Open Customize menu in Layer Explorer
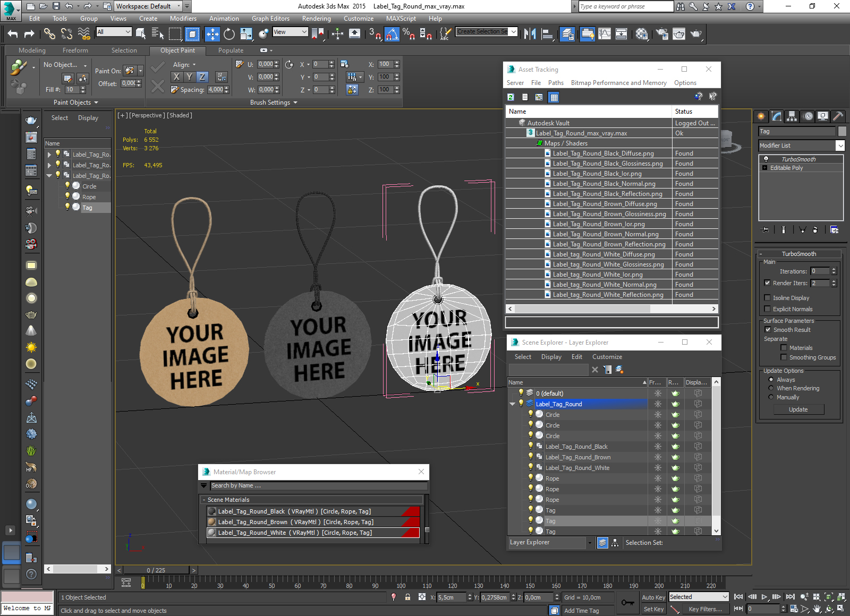The height and width of the screenshot is (616, 850). [x=607, y=357]
